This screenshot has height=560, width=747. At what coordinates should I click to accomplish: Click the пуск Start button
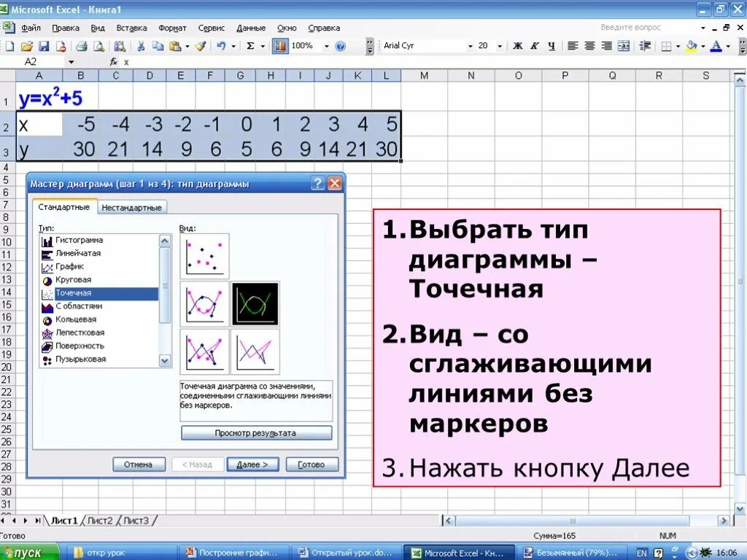coord(28,553)
